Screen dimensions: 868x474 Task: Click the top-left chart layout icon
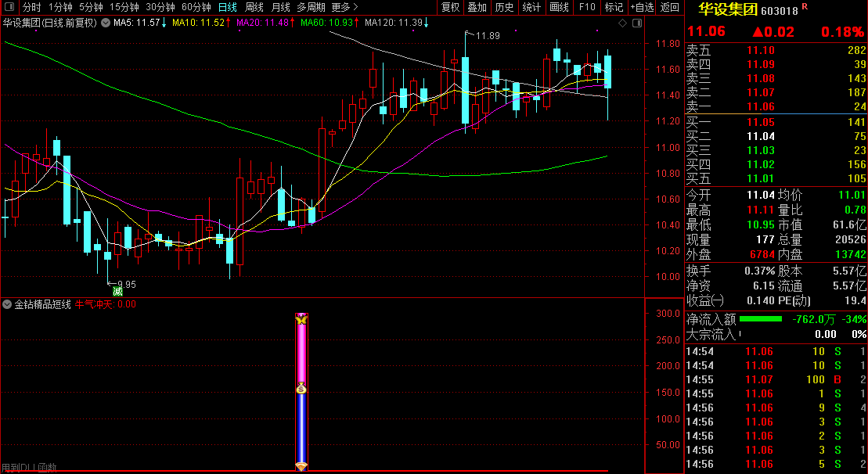pyautogui.click(x=9, y=7)
